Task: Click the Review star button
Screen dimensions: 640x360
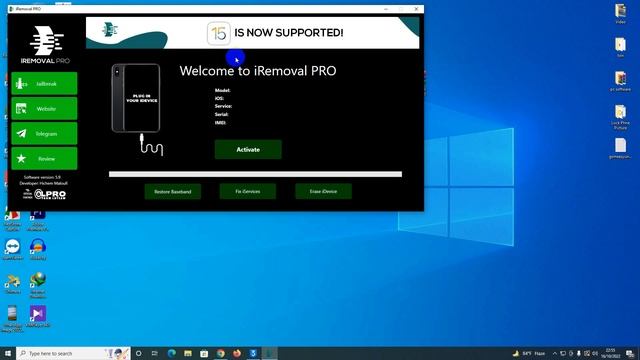Action: [x=44, y=158]
